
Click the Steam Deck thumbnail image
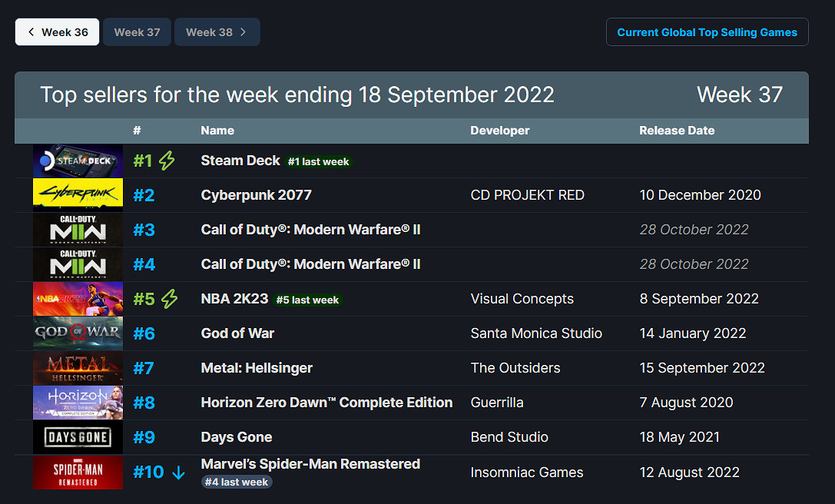pos(78,161)
